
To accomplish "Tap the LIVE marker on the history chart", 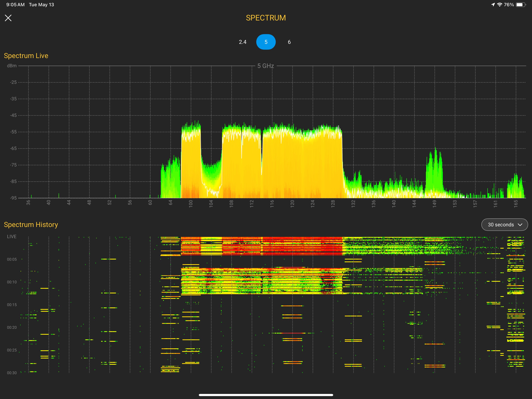I will (x=11, y=236).
